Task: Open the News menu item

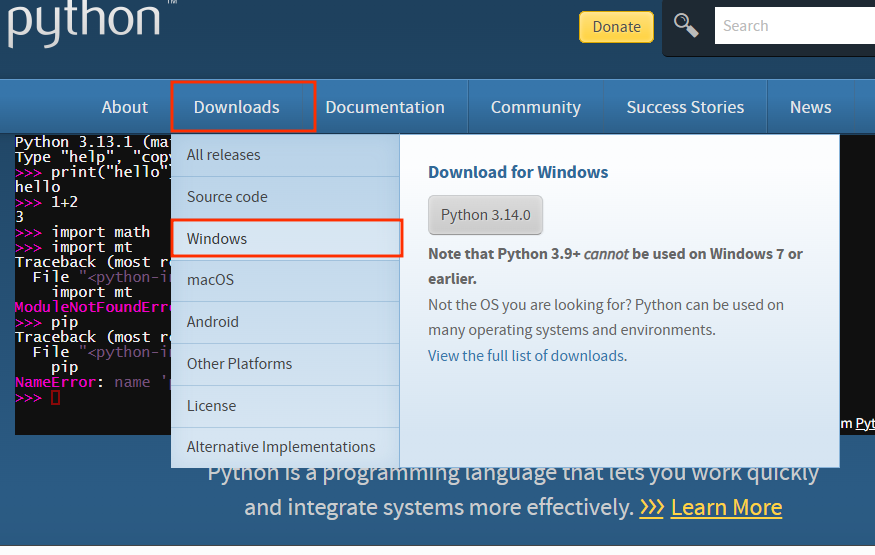Action: [810, 107]
